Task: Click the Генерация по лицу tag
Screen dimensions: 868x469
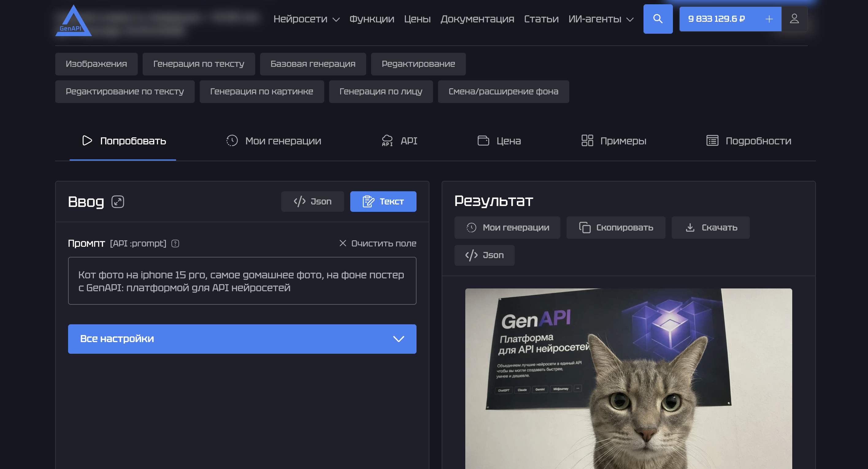Action: pyautogui.click(x=381, y=92)
